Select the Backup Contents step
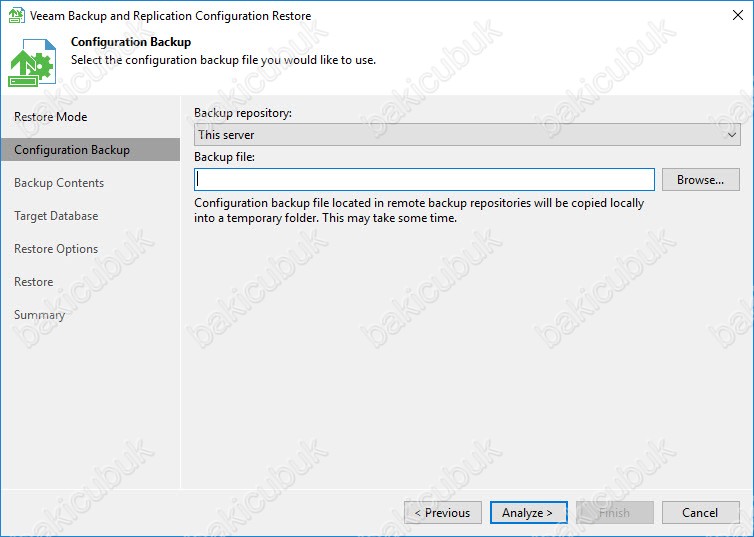754x537 pixels. pos(59,183)
